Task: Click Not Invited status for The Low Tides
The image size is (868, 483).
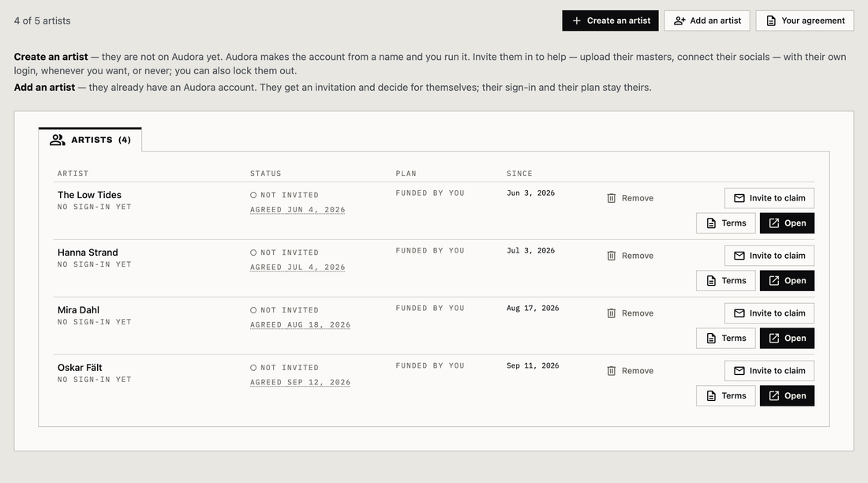Action: coord(284,195)
